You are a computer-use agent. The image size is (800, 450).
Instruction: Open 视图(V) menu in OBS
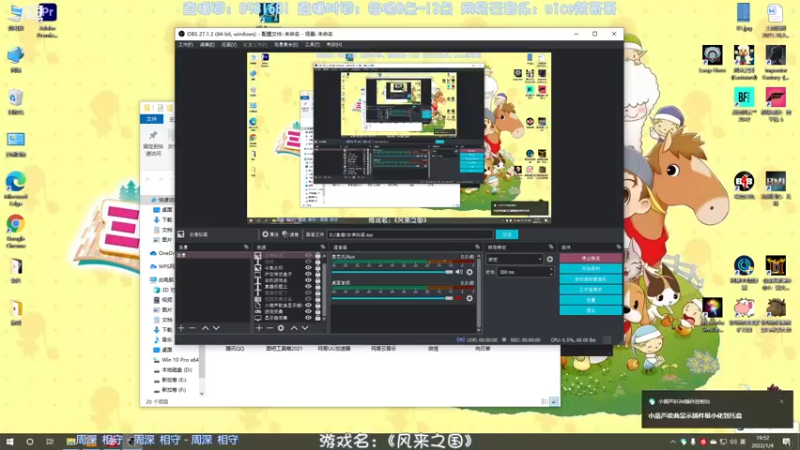pos(229,45)
